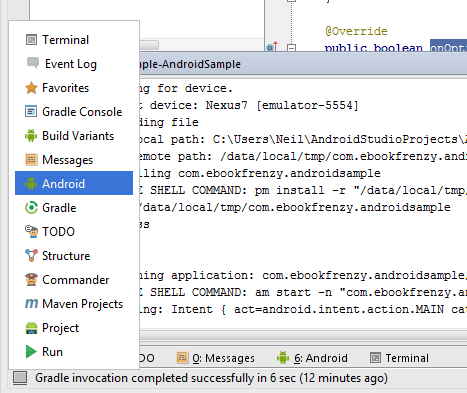This screenshot has height=393, width=467.
Task: Click the pm install shell command line
Action: click(303, 190)
